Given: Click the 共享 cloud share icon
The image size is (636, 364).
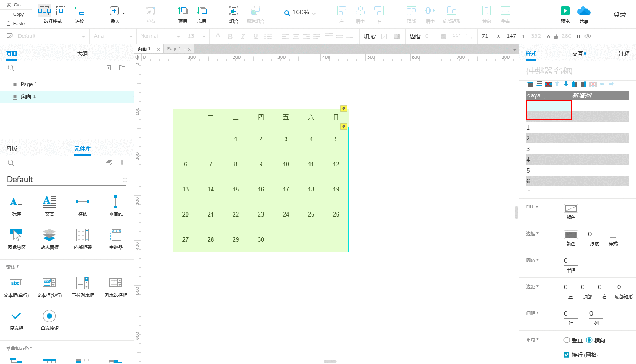Looking at the screenshot, I should pos(584,11).
